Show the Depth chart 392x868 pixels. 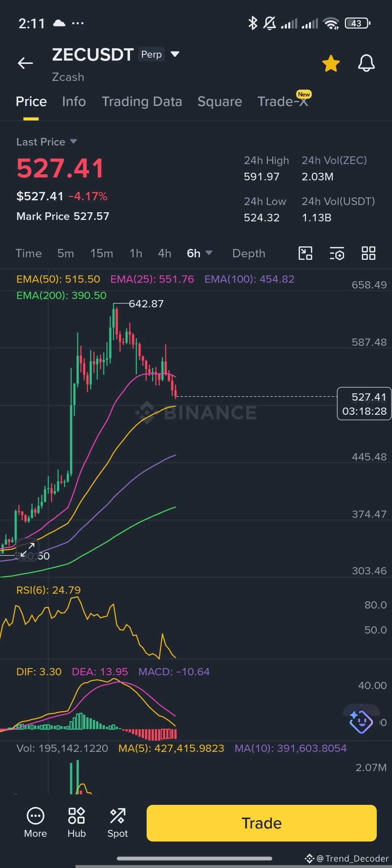[x=249, y=253]
